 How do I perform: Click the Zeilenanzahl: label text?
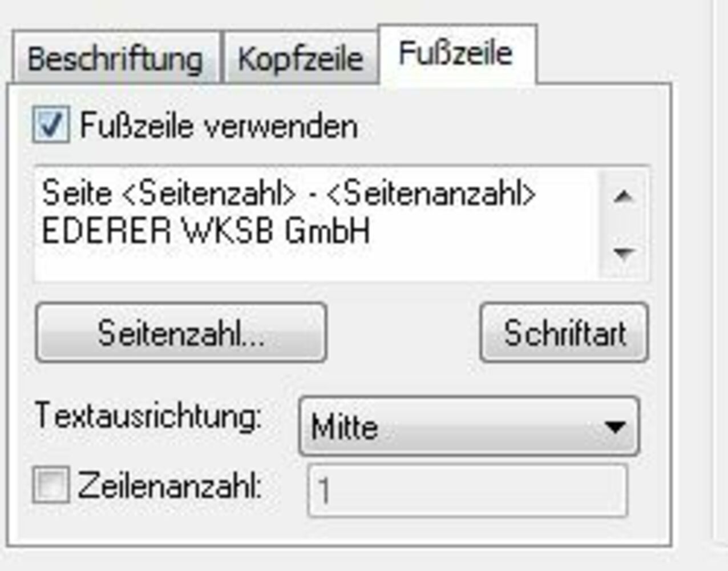(x=169, y=486)
